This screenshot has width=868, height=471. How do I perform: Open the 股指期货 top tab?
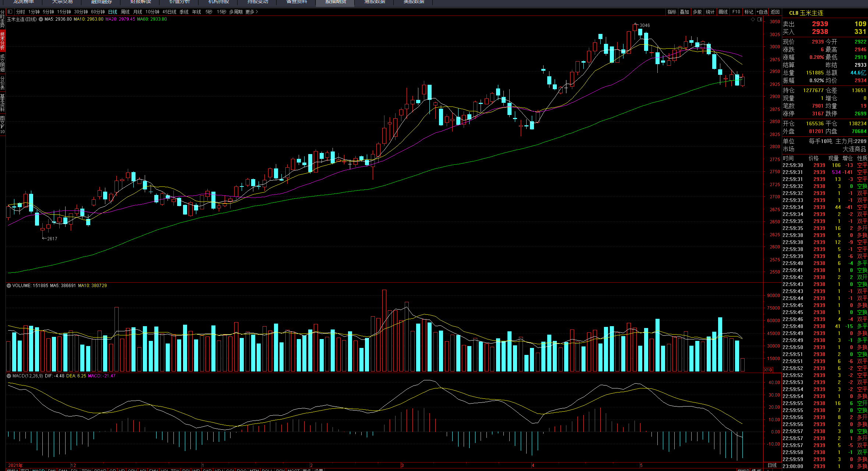click(x=335, y=2)
